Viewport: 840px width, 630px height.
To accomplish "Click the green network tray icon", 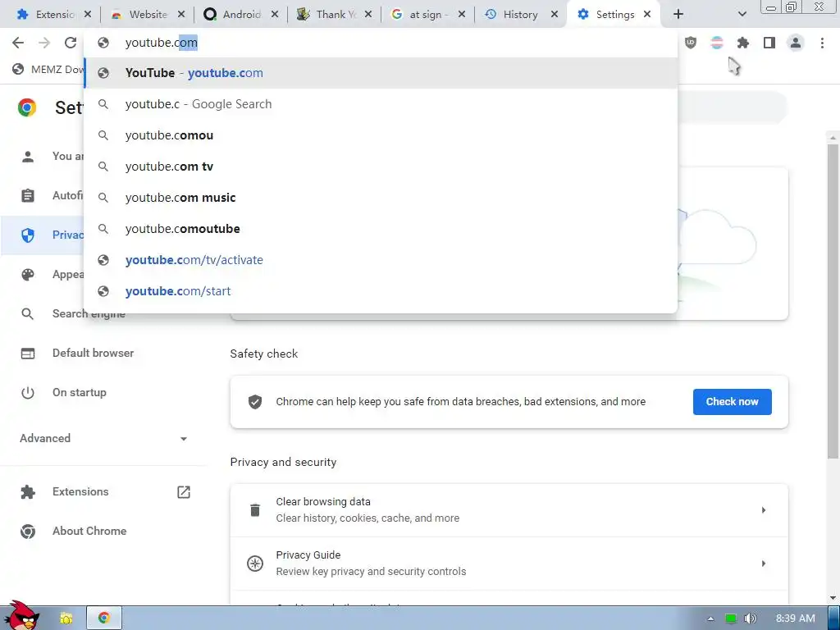I will tap(731, 619).
